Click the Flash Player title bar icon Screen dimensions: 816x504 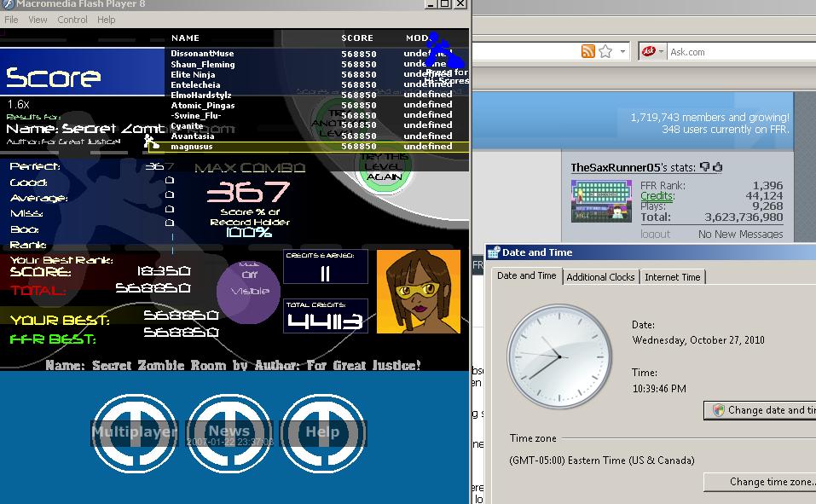click(x=8, y=4)
